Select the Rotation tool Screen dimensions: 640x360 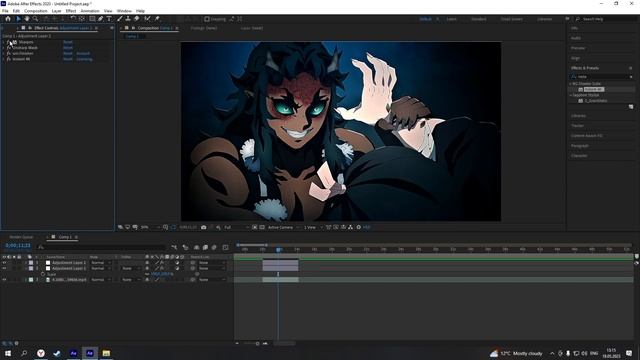73,19
